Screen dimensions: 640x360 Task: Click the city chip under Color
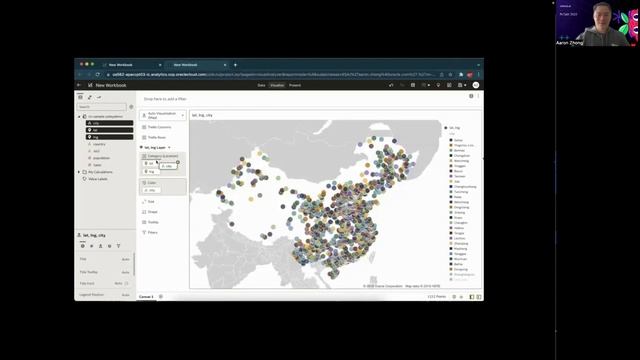[x=151, y=190]
